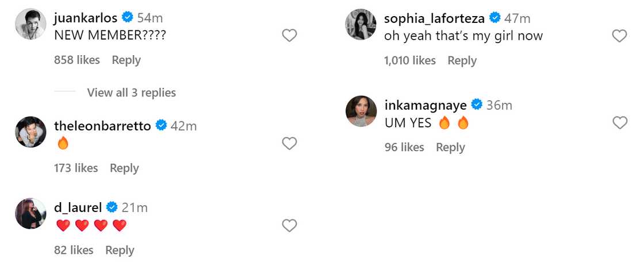Open sophia_laforteza's profile picture
644x278 pixels.
click(361, 25)
